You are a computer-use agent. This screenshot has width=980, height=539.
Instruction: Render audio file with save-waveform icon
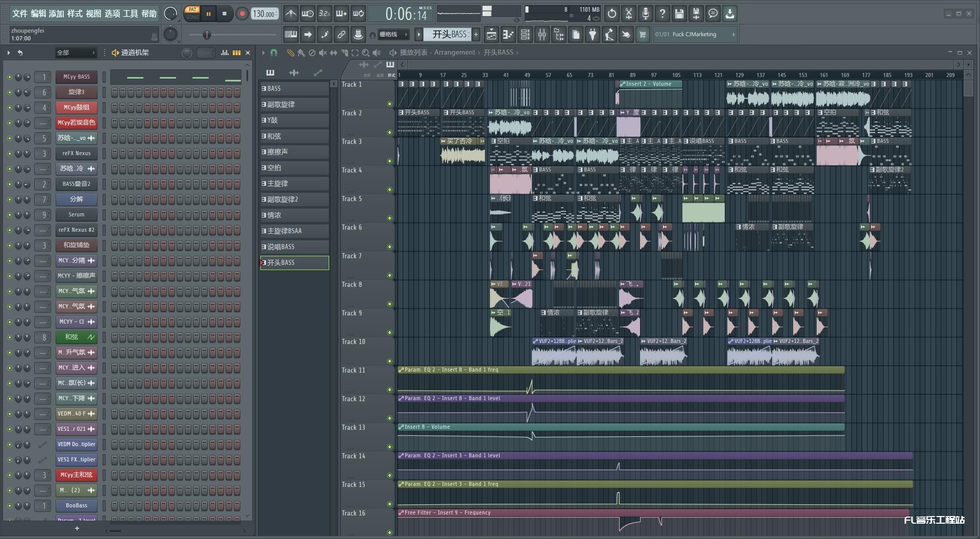coord(696,14)
